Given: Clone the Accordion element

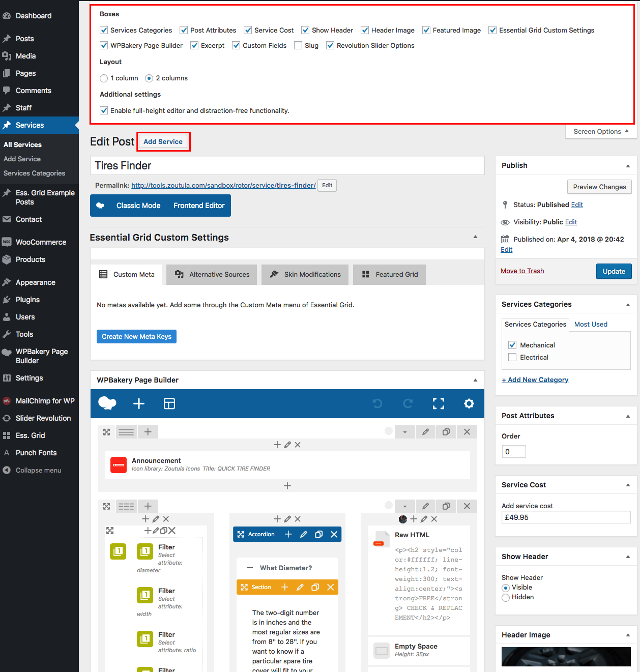Looking at the screenshot, I should [x=319, y=534].
